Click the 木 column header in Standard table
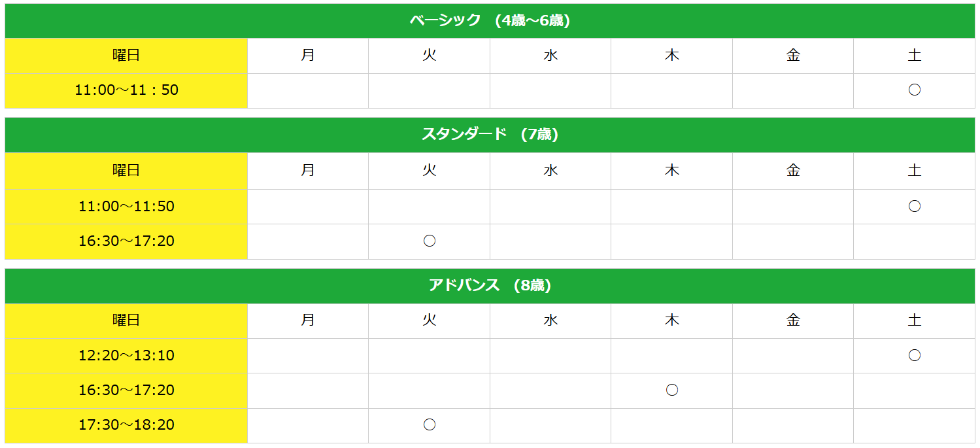The image size is (980, 448). 671,171
